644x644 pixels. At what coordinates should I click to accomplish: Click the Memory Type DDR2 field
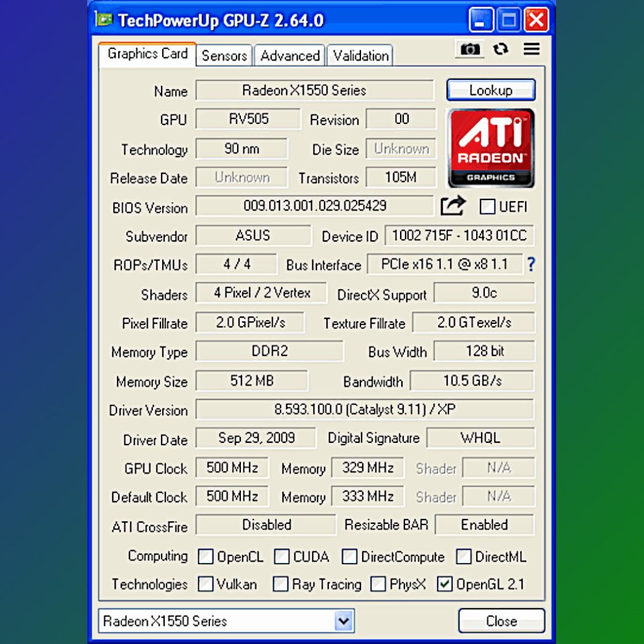tap(269, 351)
